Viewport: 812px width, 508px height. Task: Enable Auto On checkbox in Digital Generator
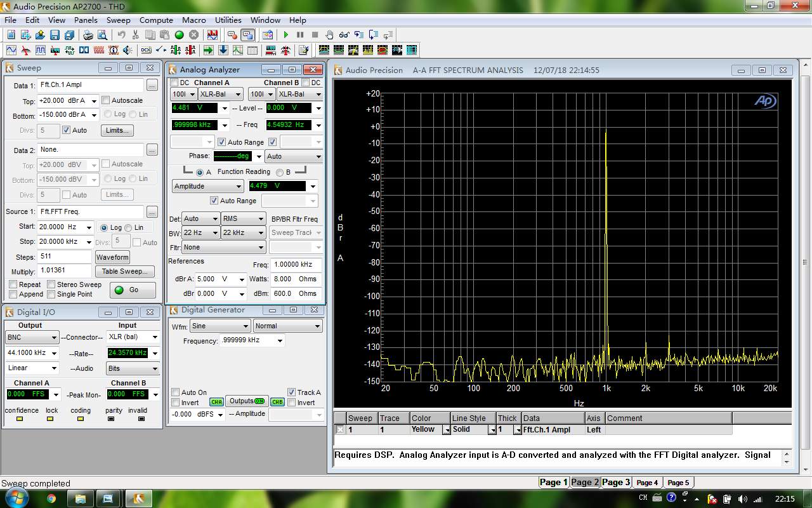coord(176,392)
